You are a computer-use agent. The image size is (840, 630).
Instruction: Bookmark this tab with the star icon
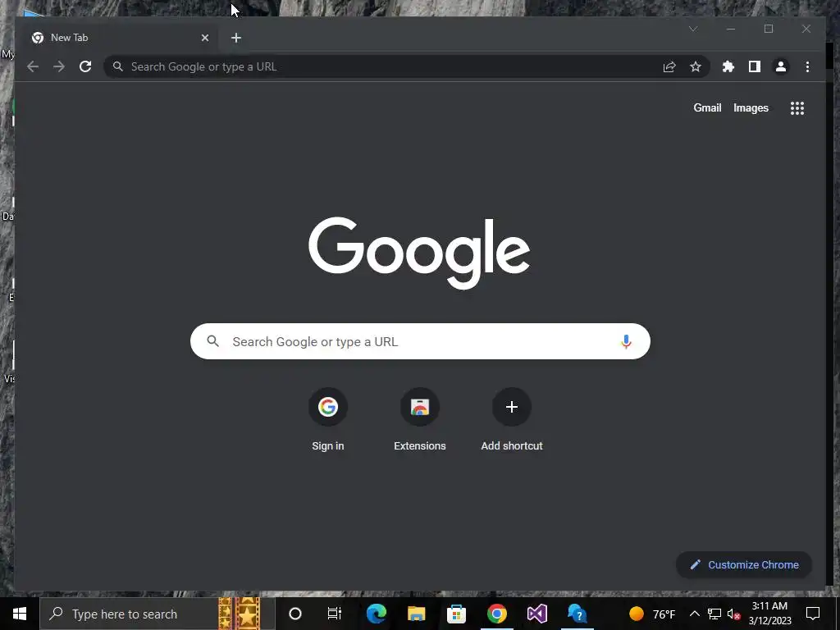pos(696,66)
